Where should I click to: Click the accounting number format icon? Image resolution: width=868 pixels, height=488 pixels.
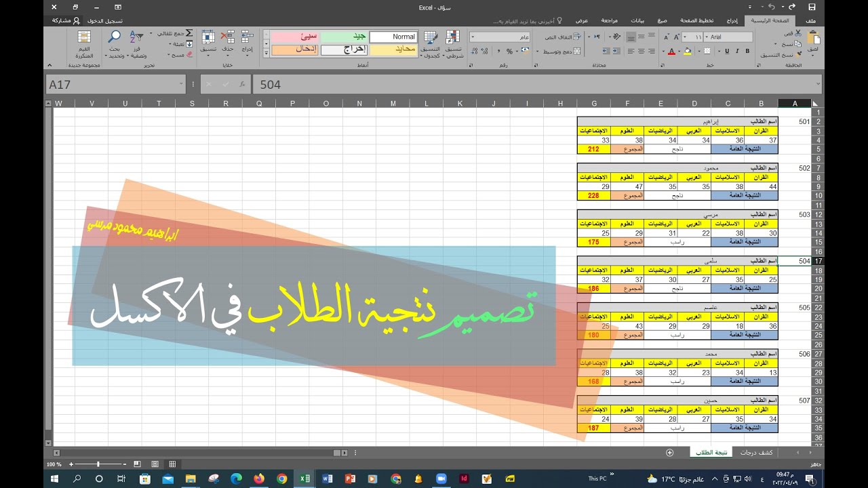click(526, 51)
